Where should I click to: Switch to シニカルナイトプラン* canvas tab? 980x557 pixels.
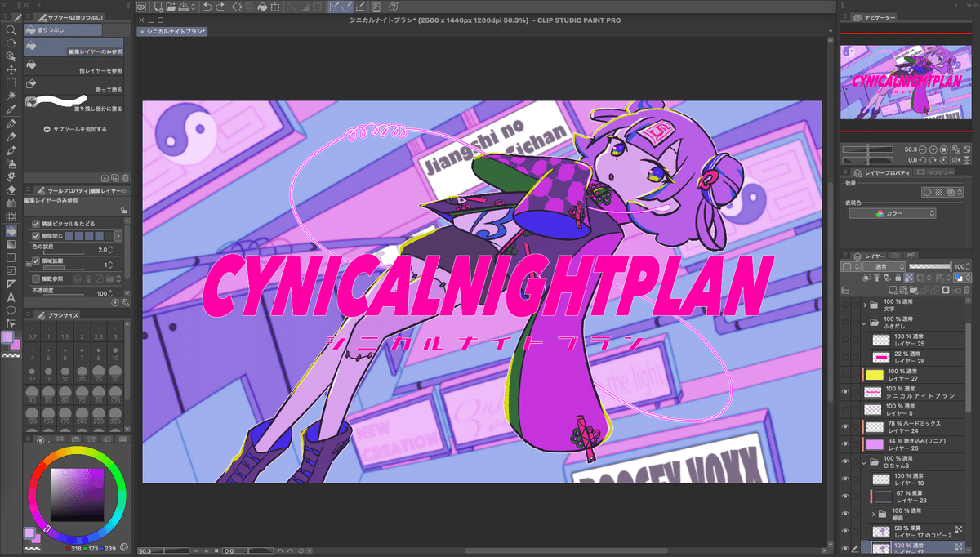[x=173, y=31]
